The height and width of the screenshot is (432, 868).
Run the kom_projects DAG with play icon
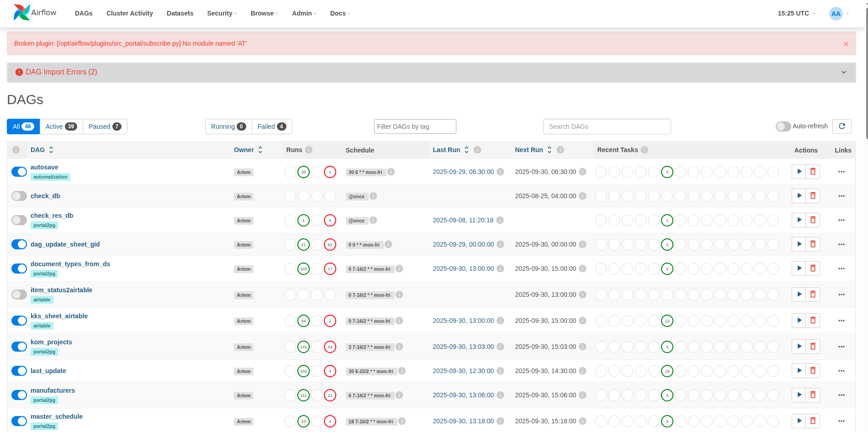tap(799, 347)
